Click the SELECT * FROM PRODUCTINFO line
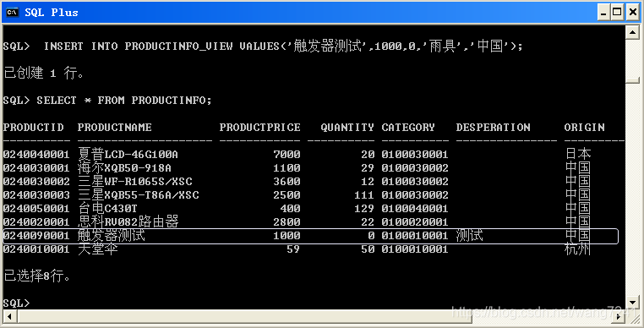 [107, 101]
